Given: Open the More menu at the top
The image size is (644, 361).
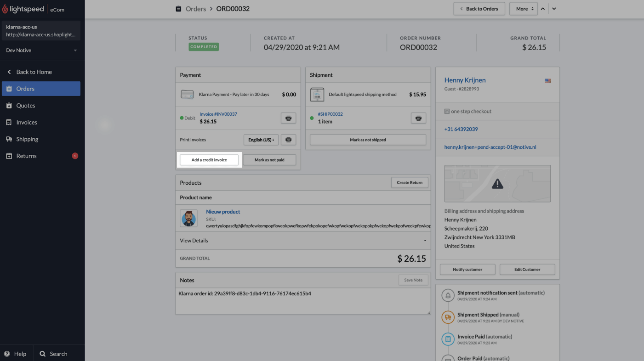Looking at the screenshot, I should (523, 8).
